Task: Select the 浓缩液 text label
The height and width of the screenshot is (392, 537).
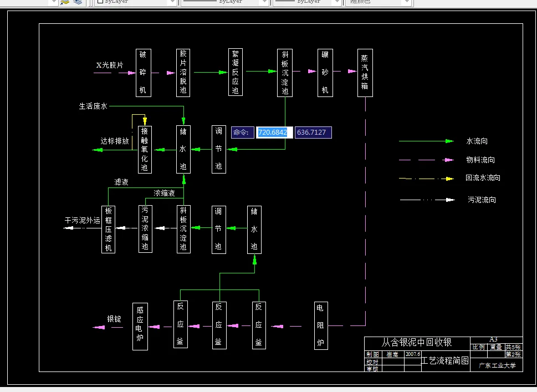Action: point(164,193)
